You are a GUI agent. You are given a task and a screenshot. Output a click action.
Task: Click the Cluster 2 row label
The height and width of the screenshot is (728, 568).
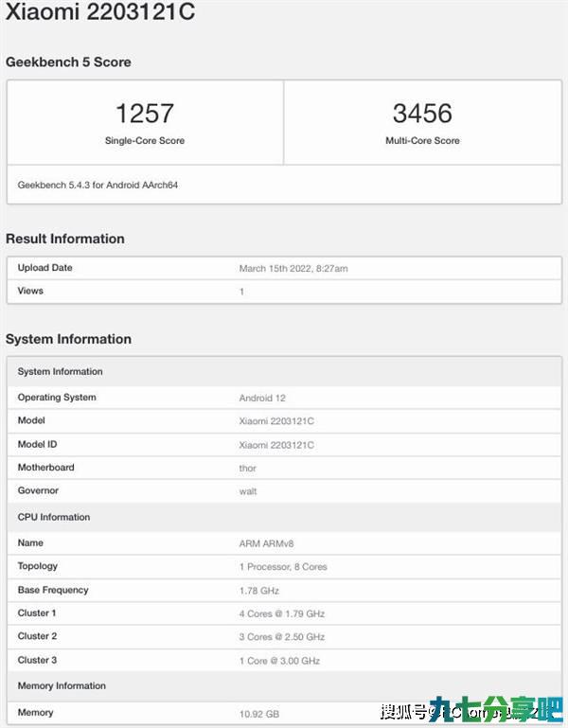[37, 636]
